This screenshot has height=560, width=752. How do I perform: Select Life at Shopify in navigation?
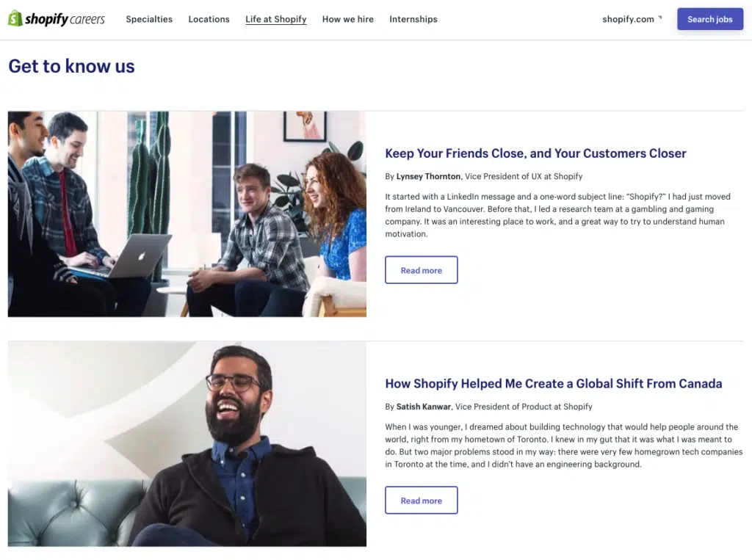pyautogui.click(x=276, y=19)
